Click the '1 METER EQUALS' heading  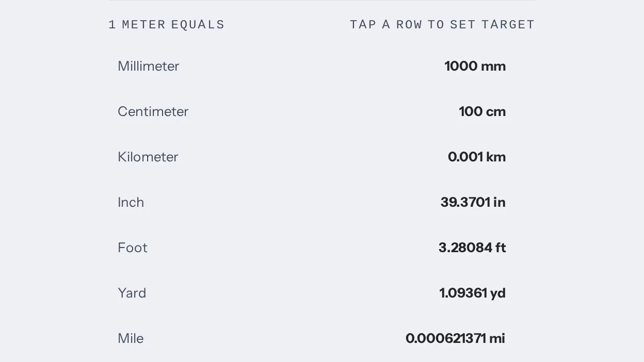click(x=167, y=25)
